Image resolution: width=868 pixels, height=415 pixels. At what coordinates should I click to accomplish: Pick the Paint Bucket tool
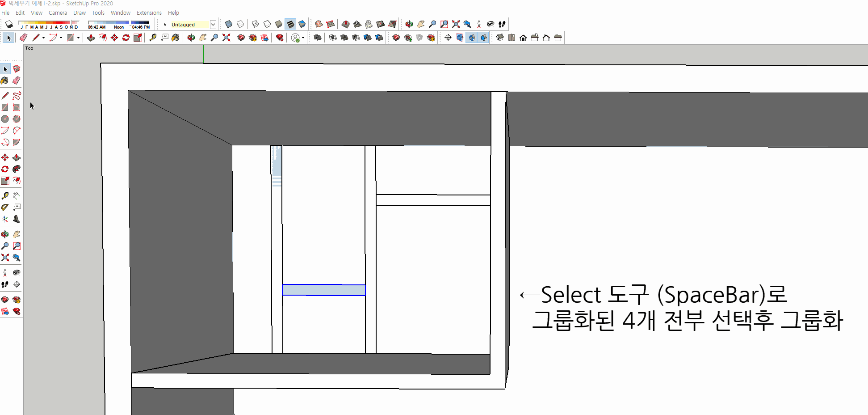coord(5,80)
